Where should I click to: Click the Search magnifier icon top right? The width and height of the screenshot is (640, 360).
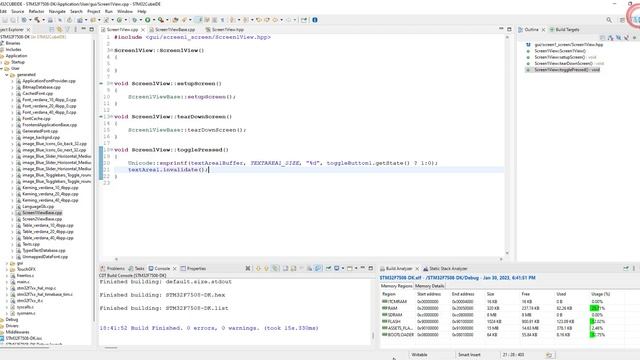609,20
